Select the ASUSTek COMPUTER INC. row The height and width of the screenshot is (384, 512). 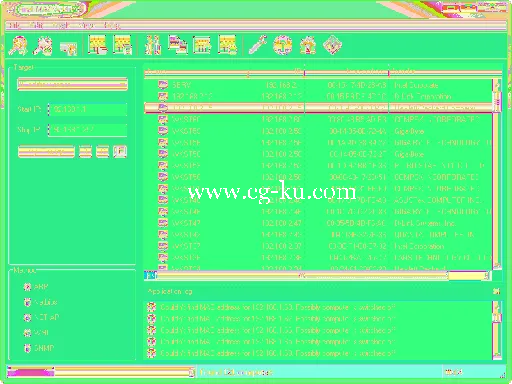pos(318,200)
